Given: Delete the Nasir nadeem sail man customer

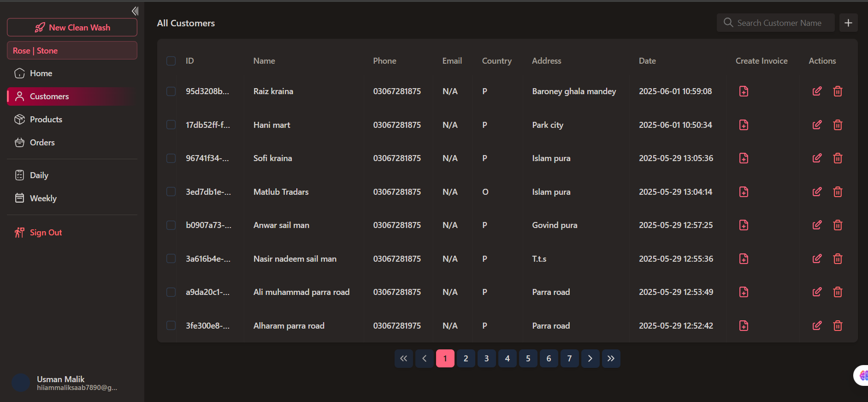Looking at the screenshot, I should (x=838, y=259).
